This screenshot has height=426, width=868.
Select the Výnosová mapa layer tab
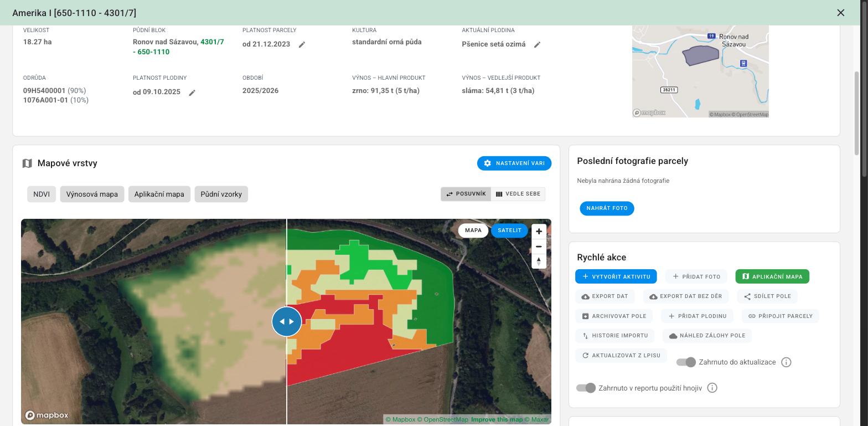click(x=92, y=194)
